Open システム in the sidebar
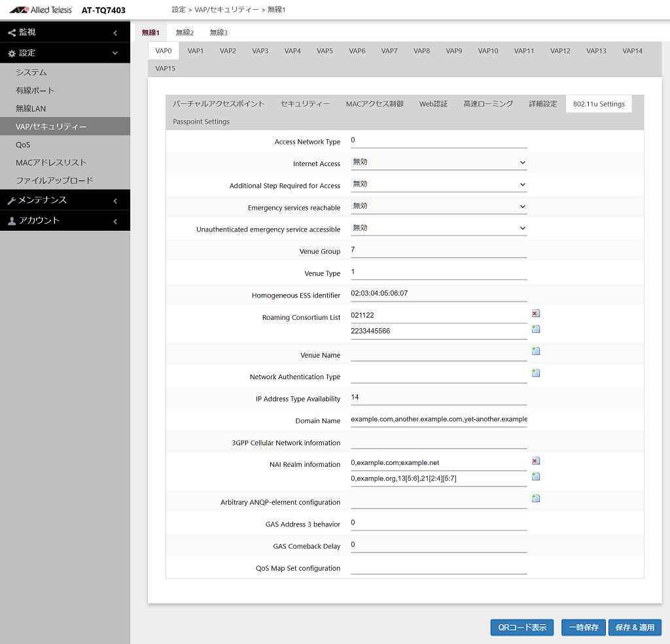The width and height of the screenshot is (670, 644). click(65, 73)
